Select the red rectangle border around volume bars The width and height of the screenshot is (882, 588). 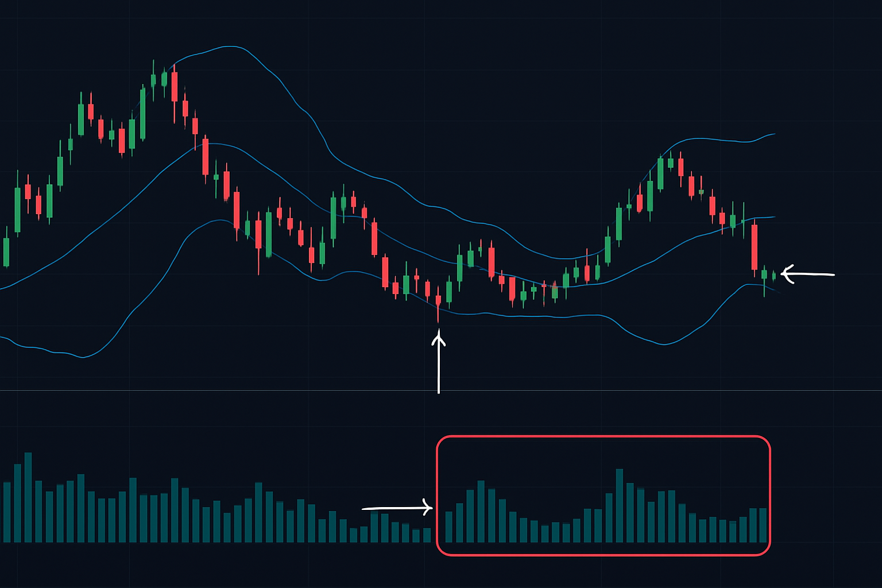(x=603, y=437)
